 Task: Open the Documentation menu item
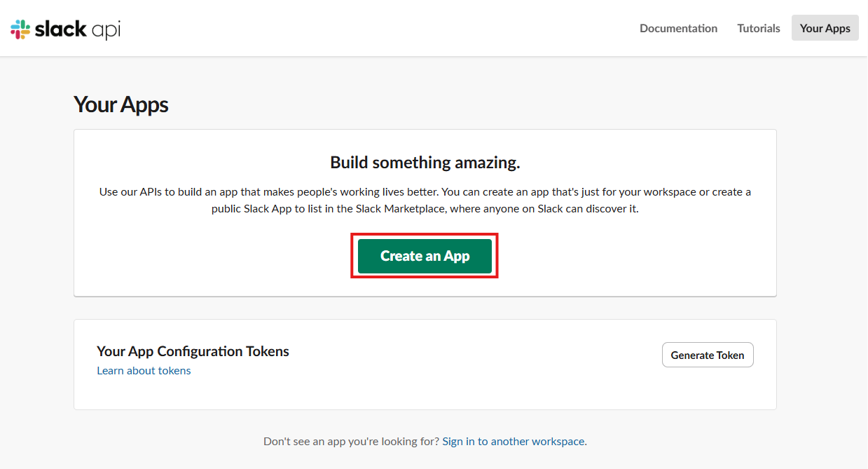pyautogui.click(x=678, y=28)
